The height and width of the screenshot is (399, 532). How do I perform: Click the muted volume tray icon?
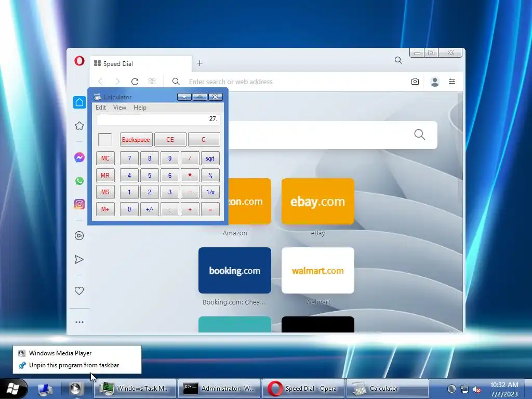click(477, 389)
